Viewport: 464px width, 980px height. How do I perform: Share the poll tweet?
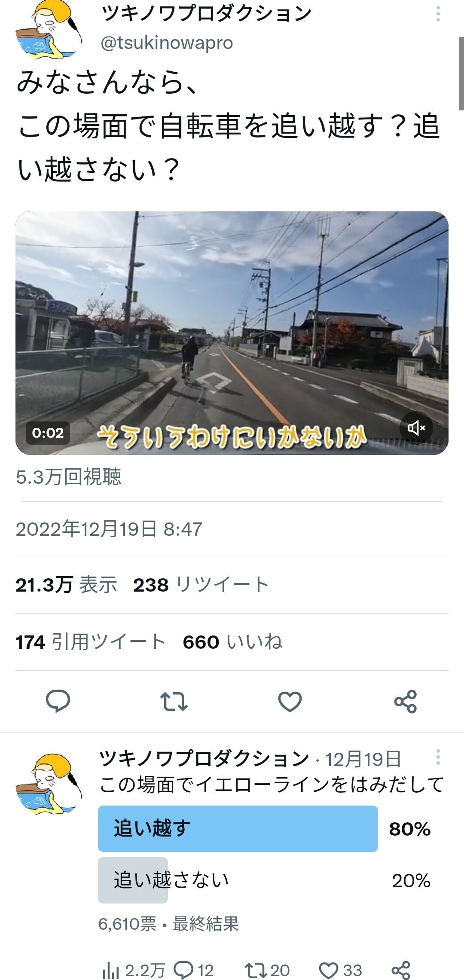tap(401, 970)
